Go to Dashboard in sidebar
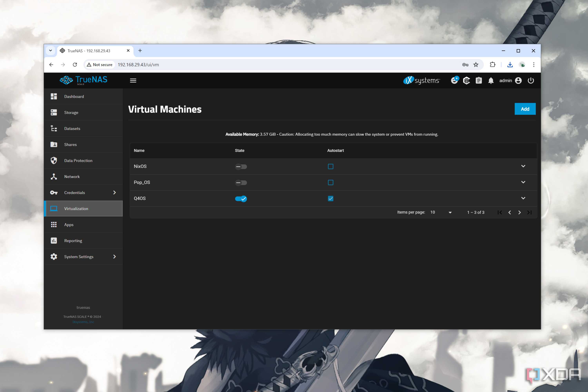 pyautogui.click(x=83, y=96)
